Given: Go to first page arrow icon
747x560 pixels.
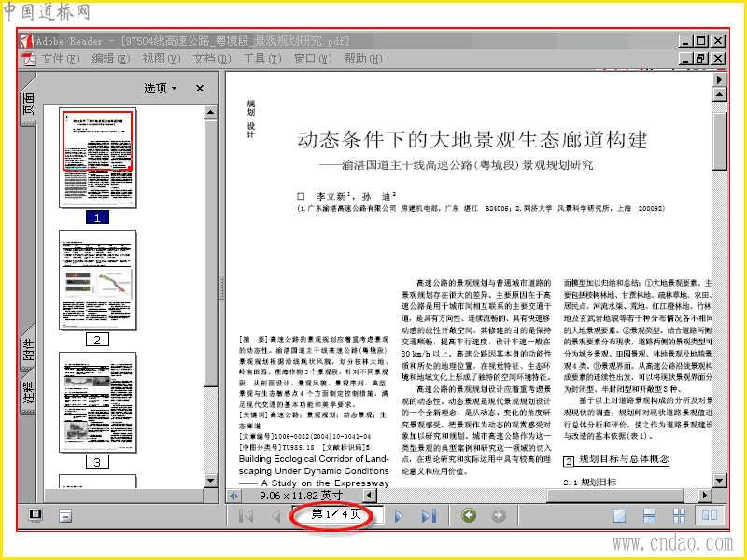Looking at the screenshot, I should (x=247, y=516).
